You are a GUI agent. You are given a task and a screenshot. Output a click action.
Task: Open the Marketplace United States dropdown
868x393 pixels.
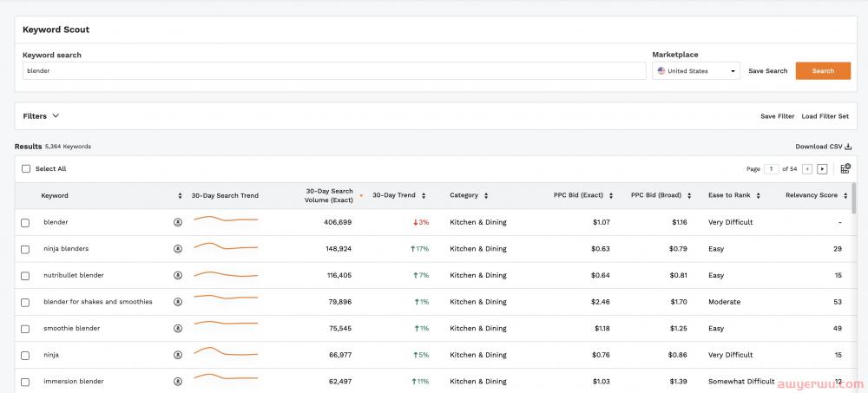pos(696,71)
